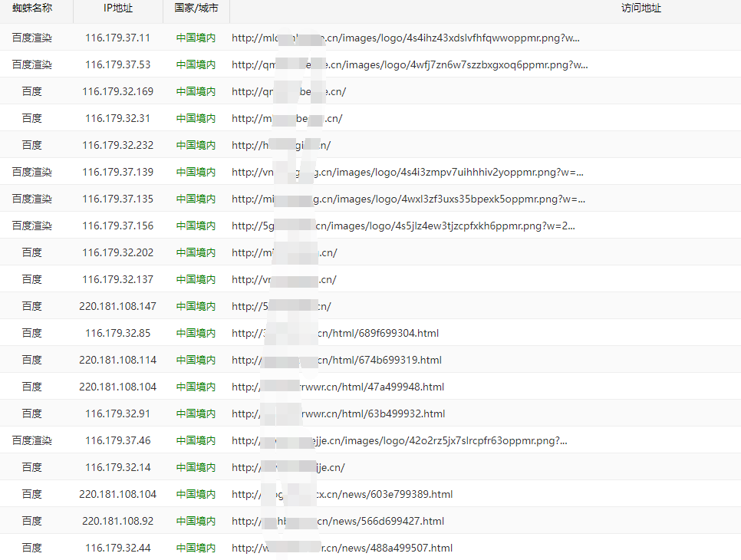Viewport: 741px width, 560px height.
Task: Open the URL in the 220.181.108.147 row
Action: (x=282, y=306)
